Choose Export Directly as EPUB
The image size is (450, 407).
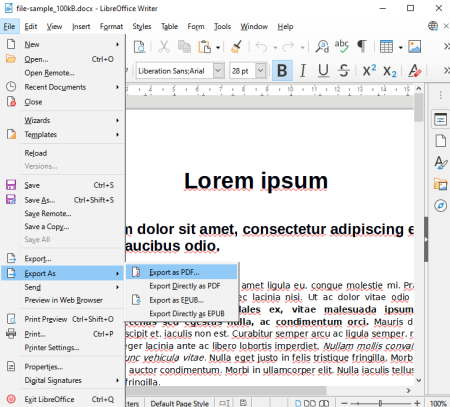[x=182, y=314]
